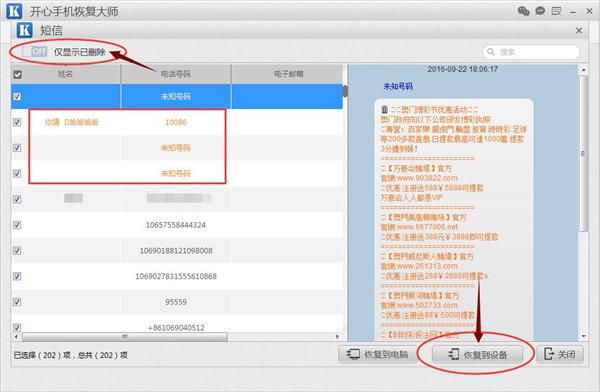Uncheck the checkbox of the blurred contact row
Image resolution: width=600 pixels, height=392 pixels.
17,199
